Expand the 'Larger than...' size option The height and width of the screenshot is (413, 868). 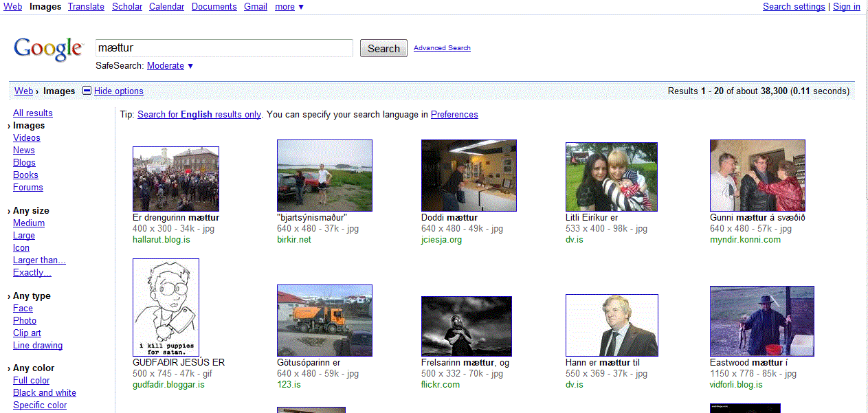pos(39,260)
